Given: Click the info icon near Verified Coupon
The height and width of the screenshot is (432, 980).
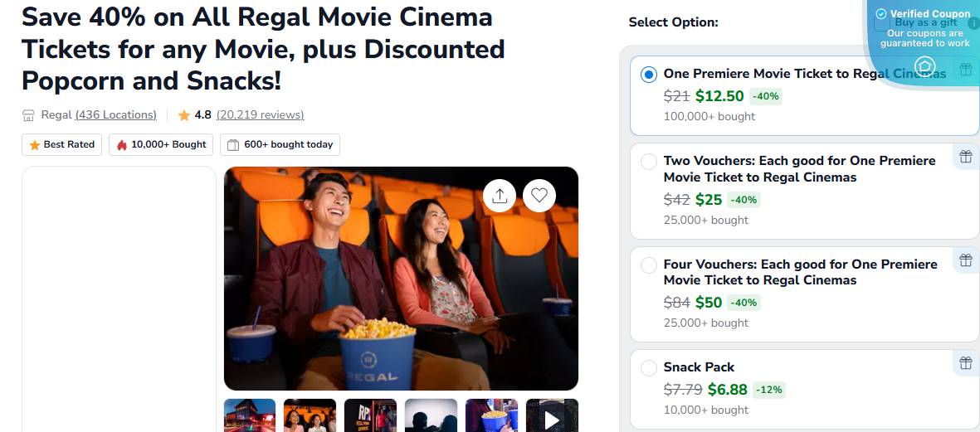Looking at the screenshot, I should point(973,23).
